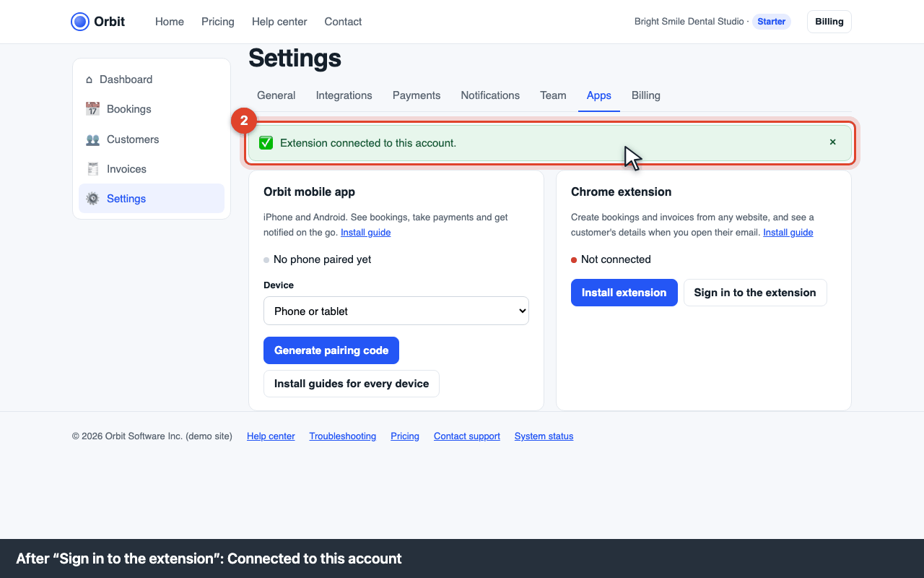The image size is (924, 578).
Task: Open the footer Help center link
Action: (271, 436)
